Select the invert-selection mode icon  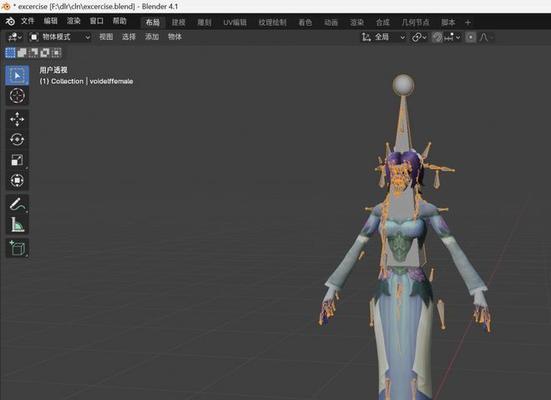pos(45,53)
